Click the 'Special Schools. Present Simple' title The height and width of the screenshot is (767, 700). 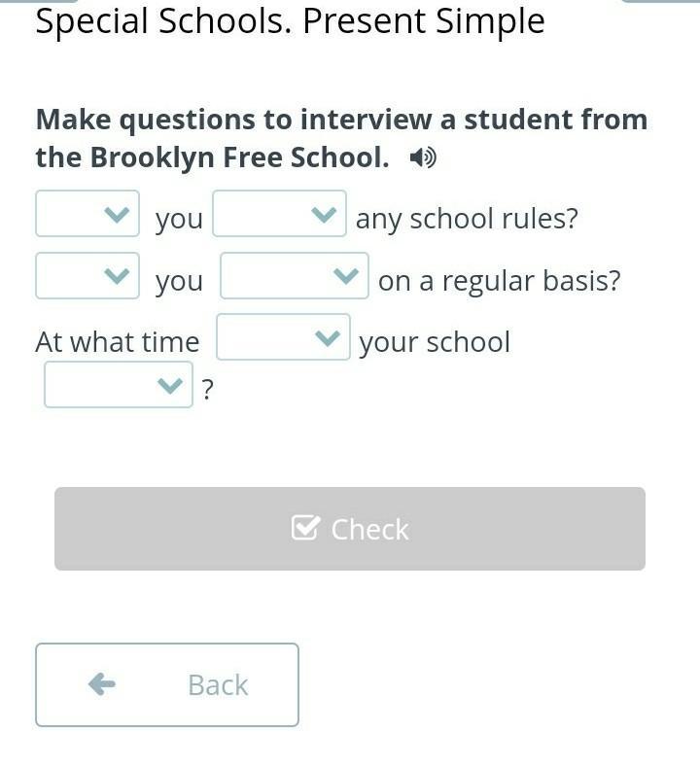pyautogui.click(x=290, y=21)
